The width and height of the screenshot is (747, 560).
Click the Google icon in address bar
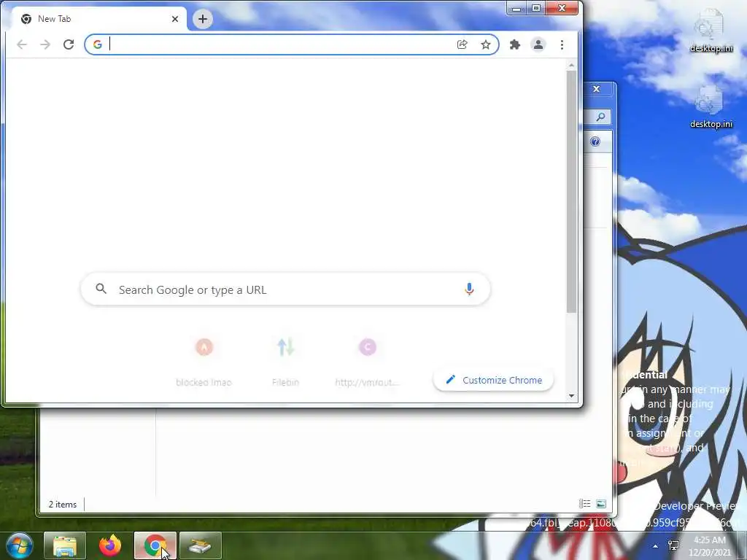98,44
